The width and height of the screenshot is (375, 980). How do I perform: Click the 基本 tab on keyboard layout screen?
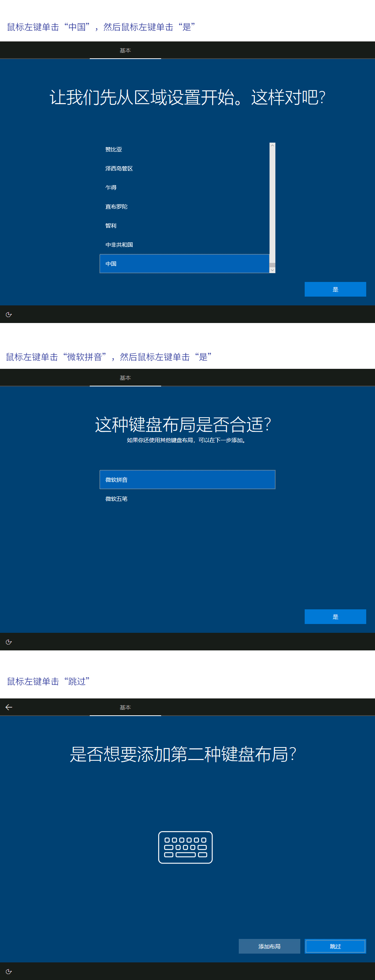pyautogui.click(x=125, y=378)
